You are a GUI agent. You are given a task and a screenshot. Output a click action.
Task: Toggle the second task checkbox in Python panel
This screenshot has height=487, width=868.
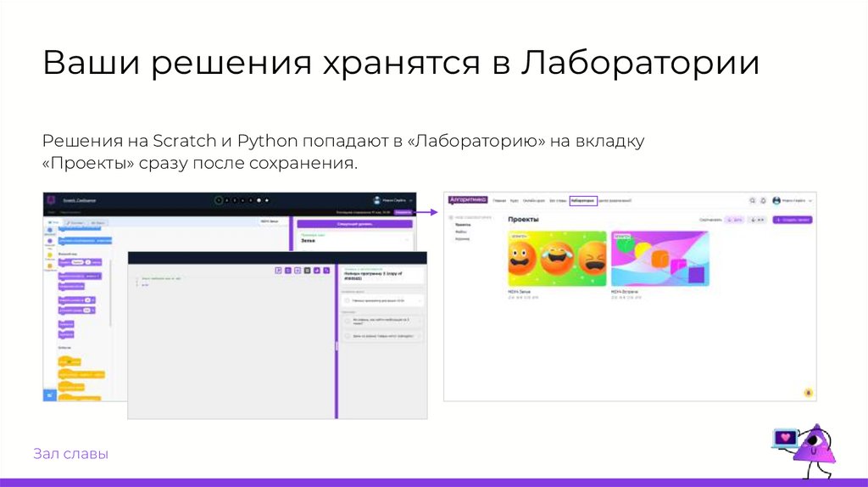pyautogui.click(x=348, y=321)
